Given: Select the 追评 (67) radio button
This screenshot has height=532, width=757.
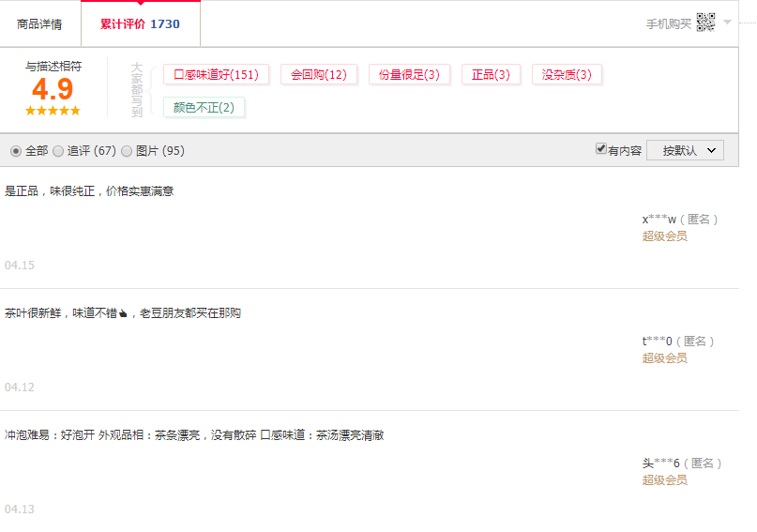Looking at the screenshot, I should (x=58, y=152).
